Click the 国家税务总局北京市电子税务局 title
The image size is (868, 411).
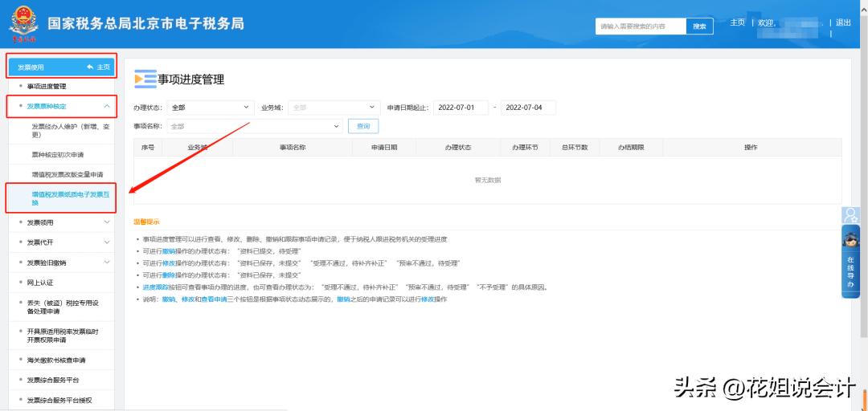145,24
